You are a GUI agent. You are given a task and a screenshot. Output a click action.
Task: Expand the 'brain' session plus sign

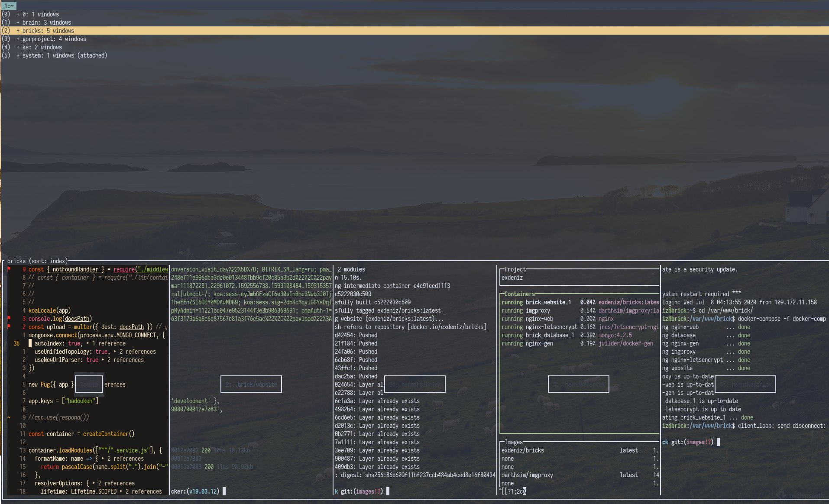(18, 23)
